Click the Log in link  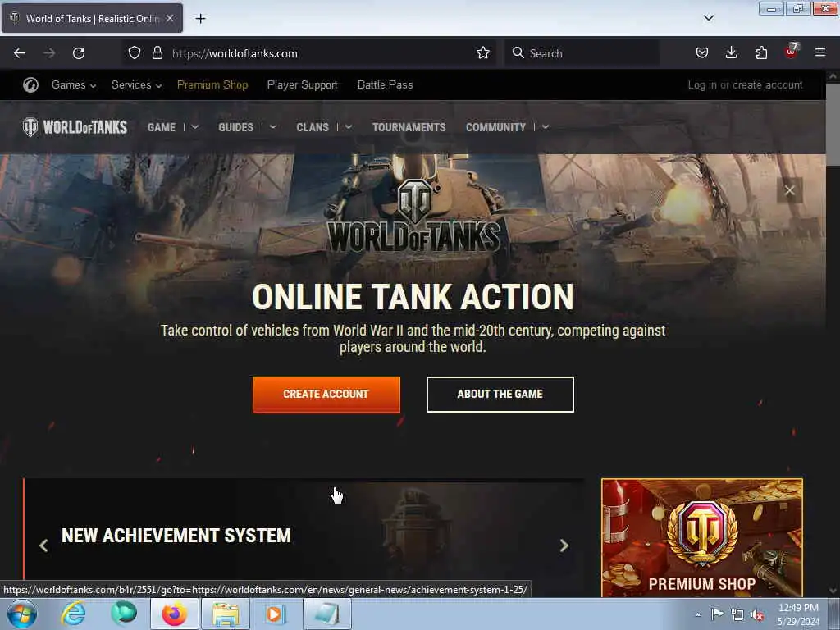pyautogui.click(x=702, y=85)
